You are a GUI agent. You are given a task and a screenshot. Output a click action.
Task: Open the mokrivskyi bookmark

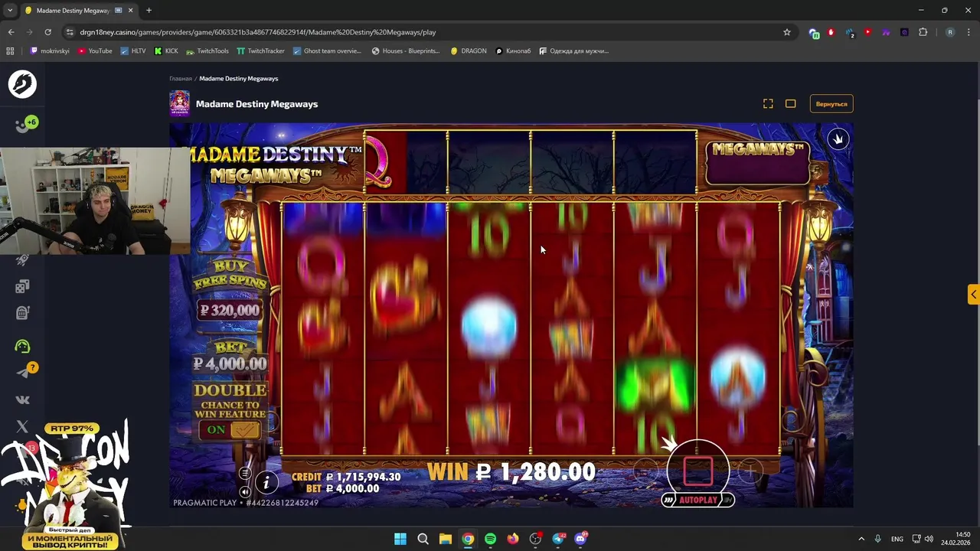click(50, 51)
